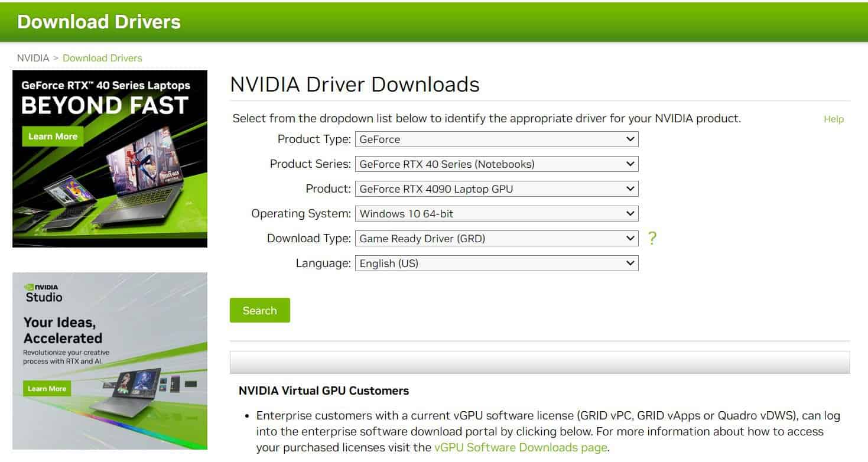Screen dimensions: 868x462
Task: Open the Product Series dropdown
Action: coord(496,164)
